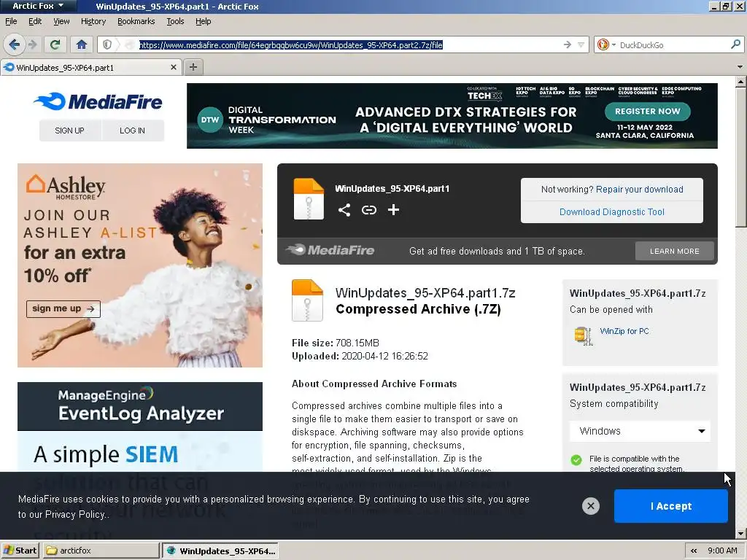This screenshot has height=560, width=747.
Task: Click the Repair your download link
Action: tap(639, 190)
